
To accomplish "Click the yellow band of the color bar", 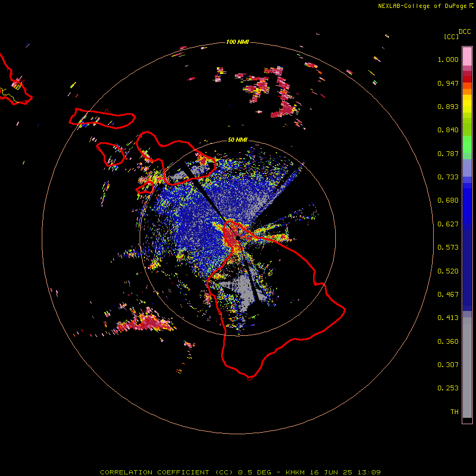I will [x=467, y=104].
